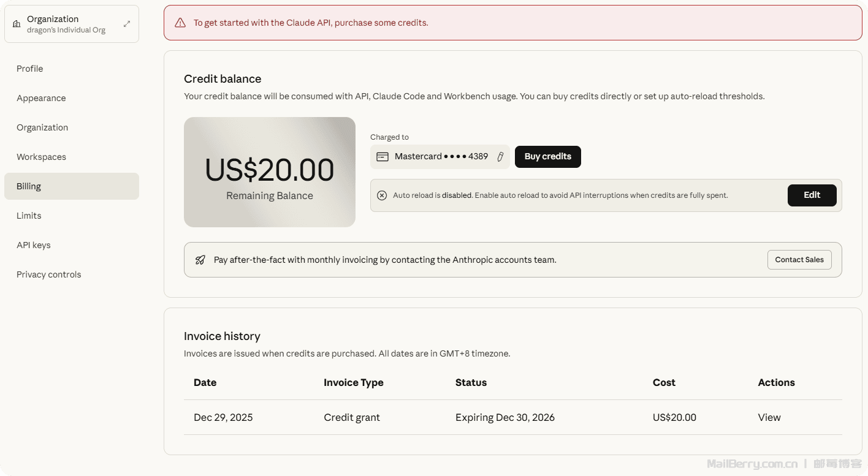Go to API keys
Image resolution: width=868 pixels, height=476 pixels.
(x=34, y=245)
